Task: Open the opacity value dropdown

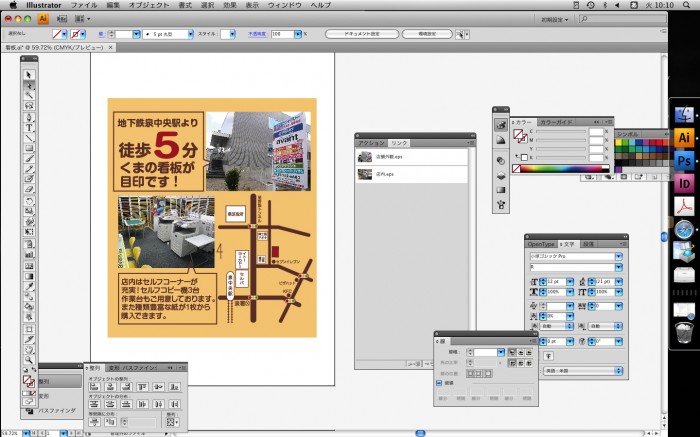Action: [x=298, y=34]
